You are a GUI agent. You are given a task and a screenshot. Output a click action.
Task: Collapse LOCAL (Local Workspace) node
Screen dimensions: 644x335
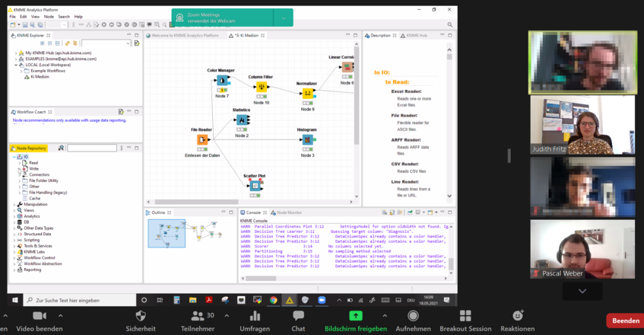tap(16, 65)
